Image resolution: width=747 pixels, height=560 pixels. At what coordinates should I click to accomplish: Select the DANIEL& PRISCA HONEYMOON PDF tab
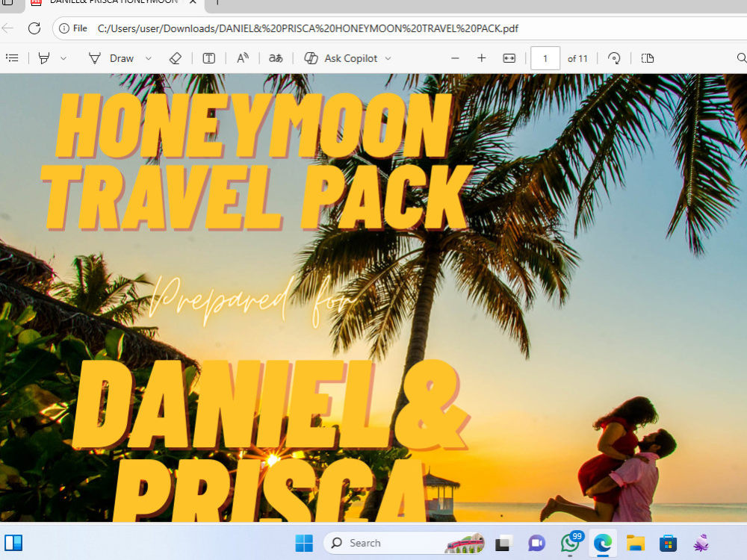(x=114, y=2)
